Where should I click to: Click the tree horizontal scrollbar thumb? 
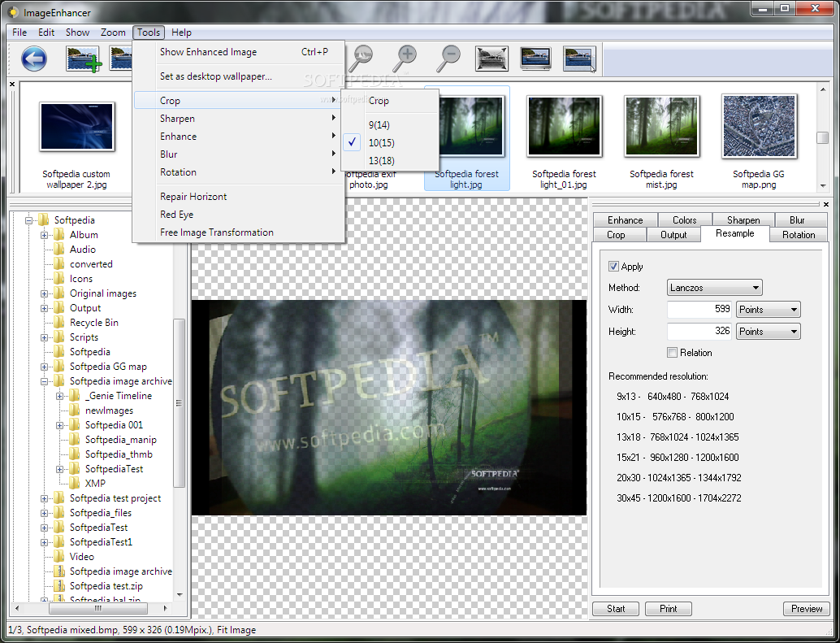[98, 608]
